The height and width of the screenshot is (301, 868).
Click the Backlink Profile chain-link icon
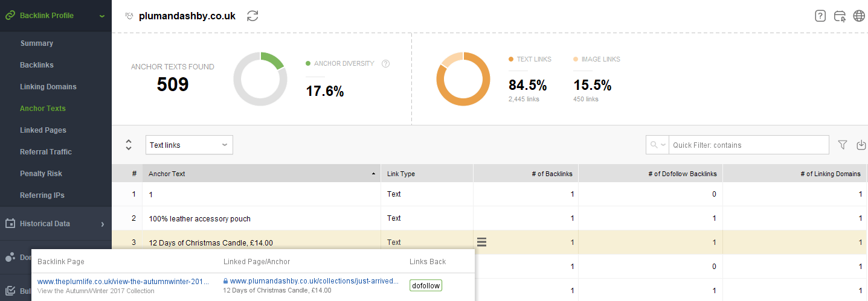[x=10, y=15]
